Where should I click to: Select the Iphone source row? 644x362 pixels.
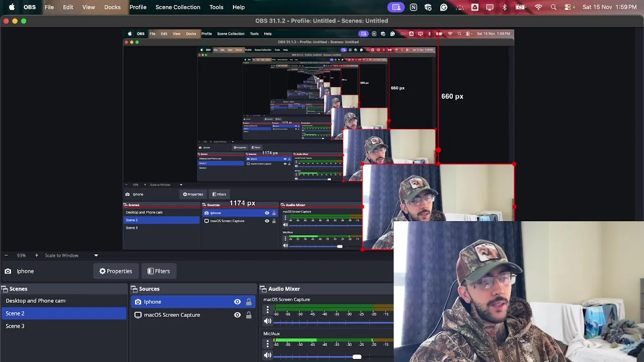[x=193, y=302]
